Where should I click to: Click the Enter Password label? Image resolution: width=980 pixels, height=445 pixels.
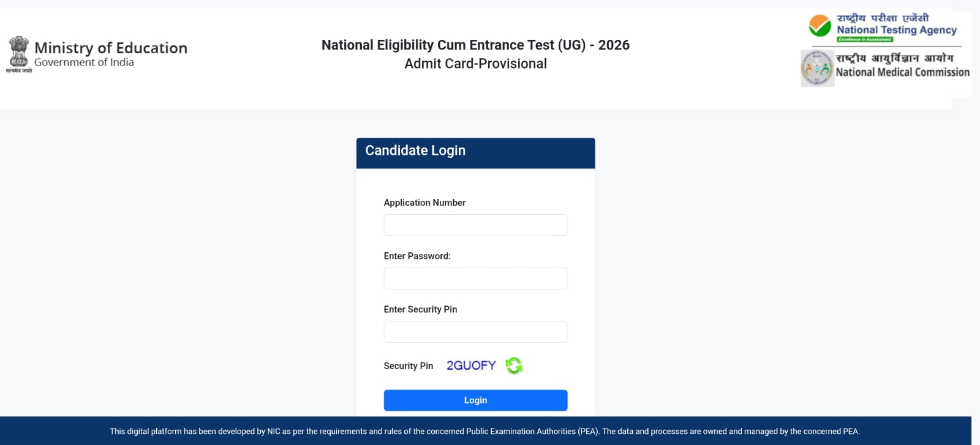click(x=417, y=256)
